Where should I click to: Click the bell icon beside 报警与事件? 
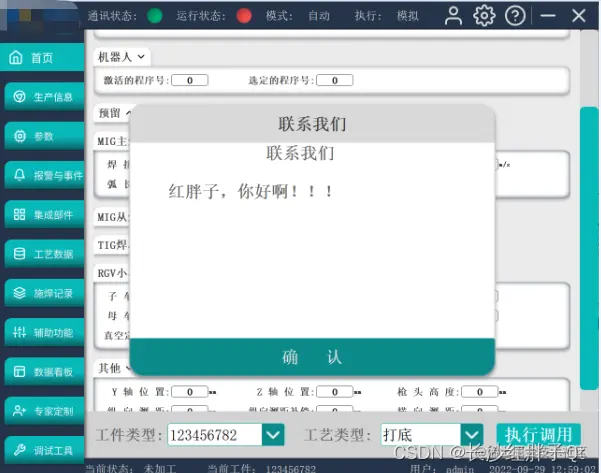click(19, 175)
